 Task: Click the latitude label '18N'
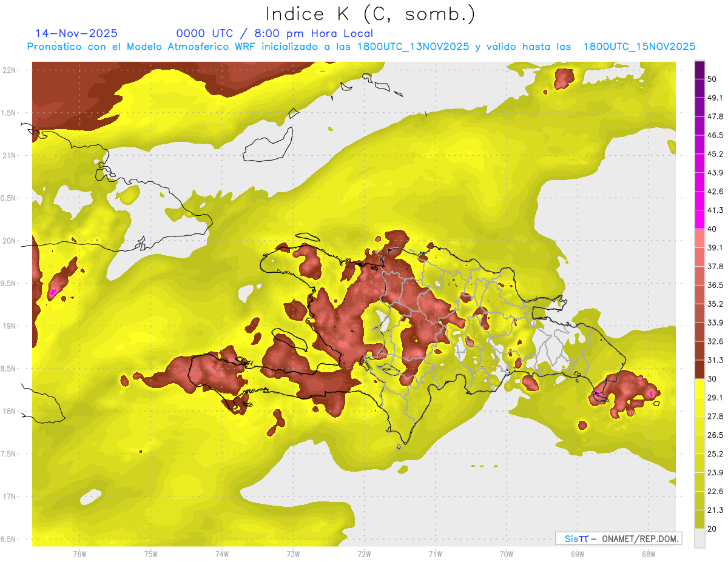click(x=10, y=411)
